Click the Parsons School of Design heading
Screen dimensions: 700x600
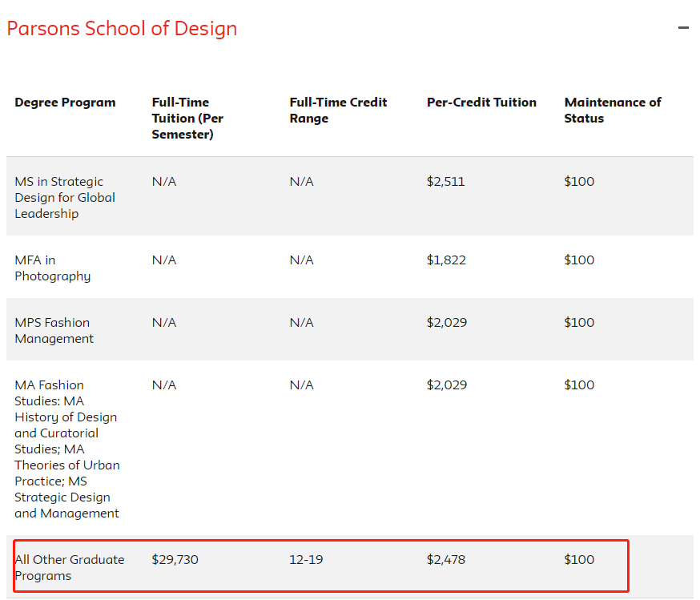click(x=122, y=29)
